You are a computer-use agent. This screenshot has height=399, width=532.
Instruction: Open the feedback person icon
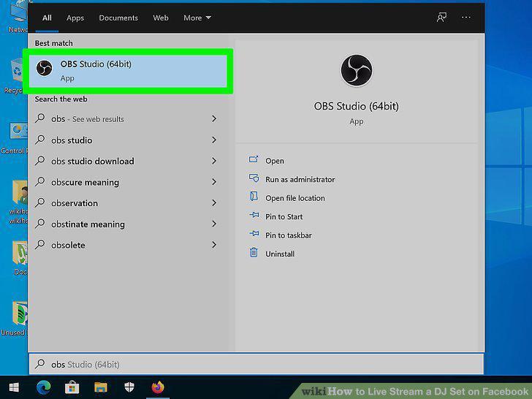pyautogui.click(x=441, y=18)
